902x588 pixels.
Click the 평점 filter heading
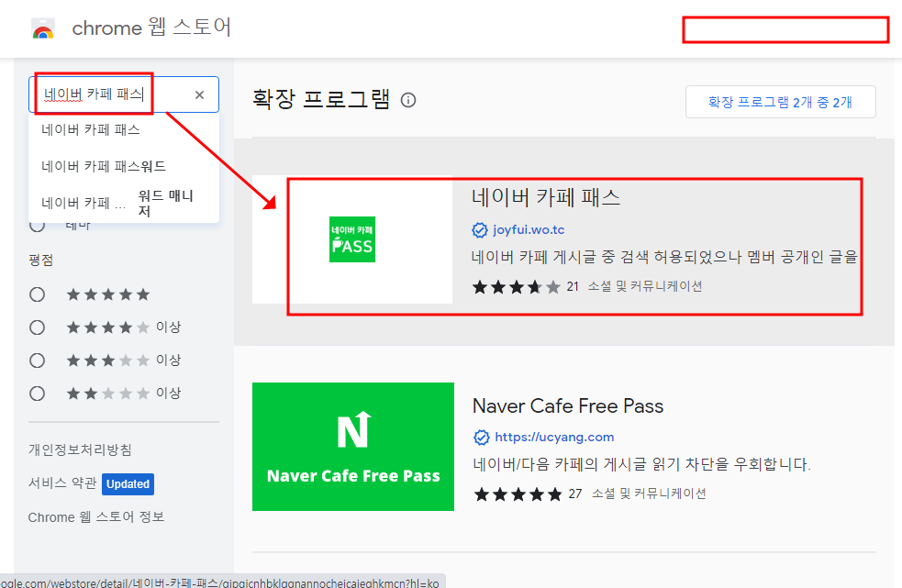(41, 260)
